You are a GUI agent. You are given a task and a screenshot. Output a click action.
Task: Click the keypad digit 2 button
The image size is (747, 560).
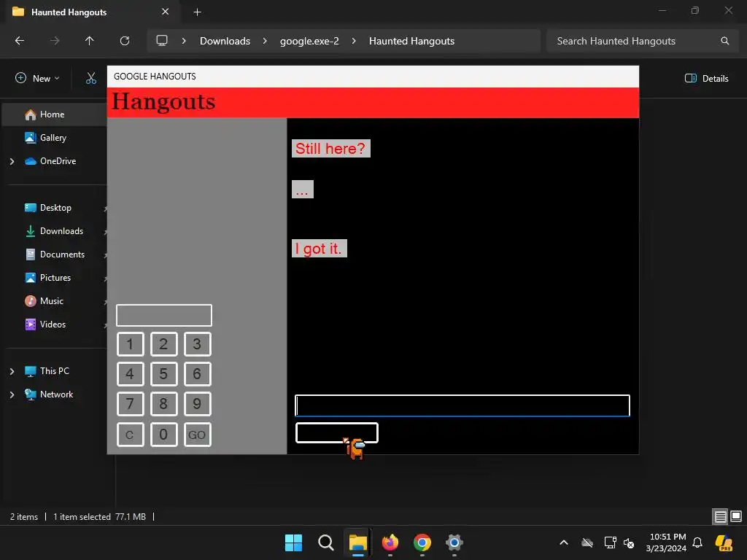pyautogui.click(x=164, y=344)
